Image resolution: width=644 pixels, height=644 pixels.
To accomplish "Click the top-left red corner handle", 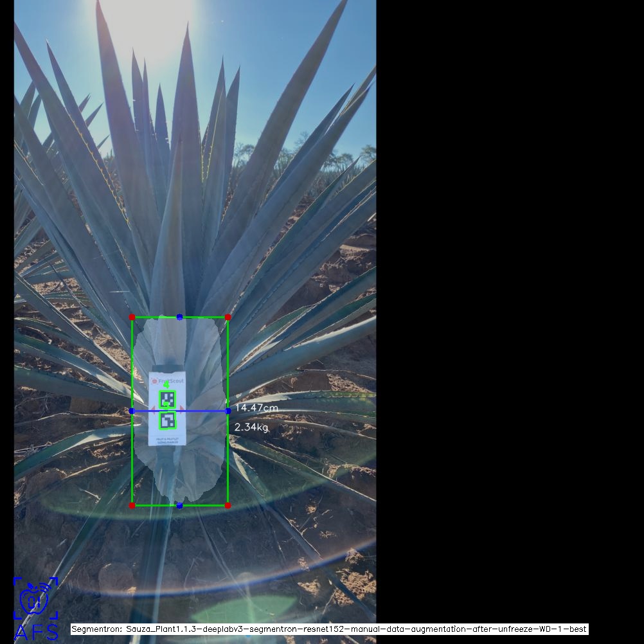I will click(132, 317).
